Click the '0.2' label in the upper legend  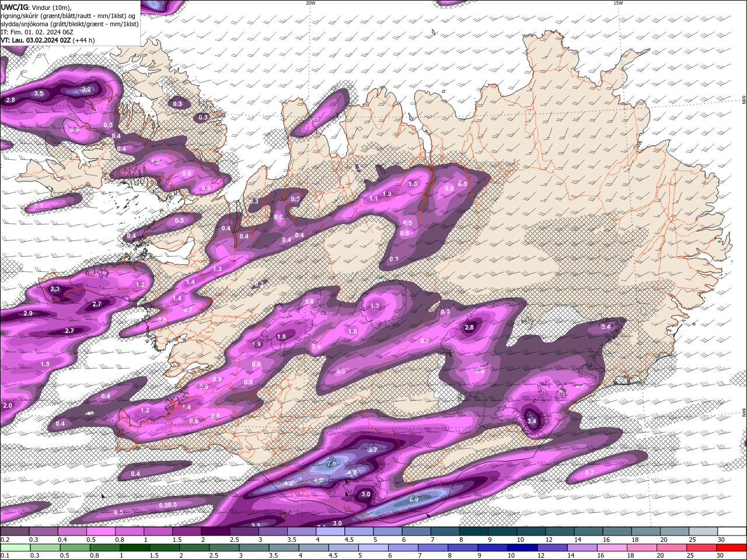5,540
